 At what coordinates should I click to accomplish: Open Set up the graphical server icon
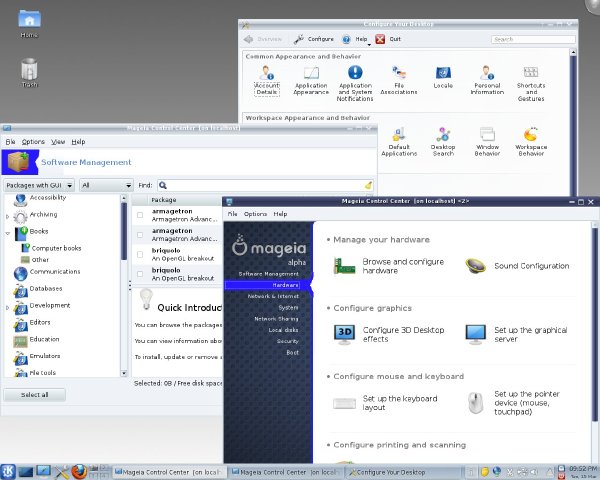pos(475,335)
